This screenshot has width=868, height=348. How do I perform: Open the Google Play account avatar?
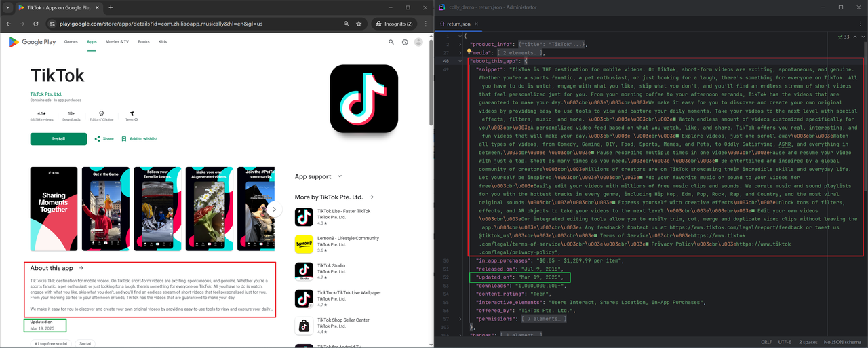[418, 42]
